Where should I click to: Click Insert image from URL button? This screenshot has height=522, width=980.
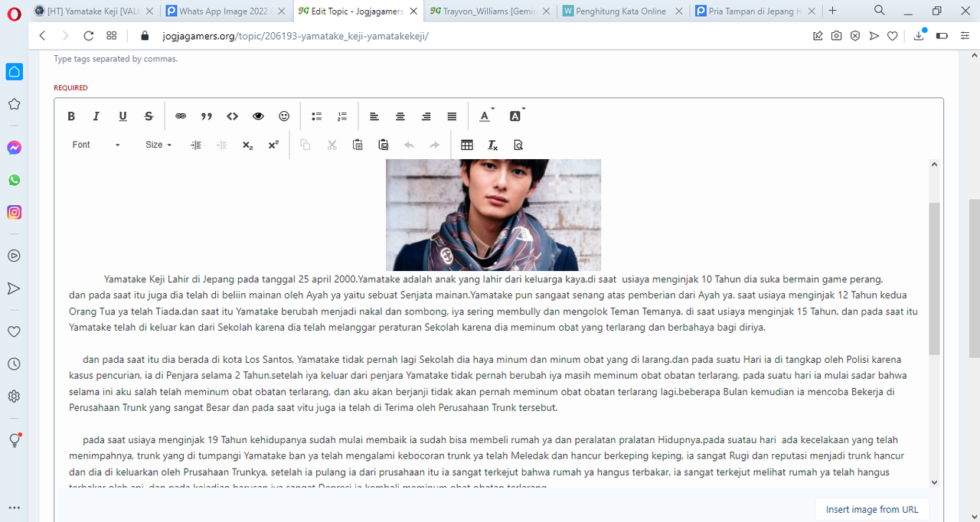[x=872, y=510]
